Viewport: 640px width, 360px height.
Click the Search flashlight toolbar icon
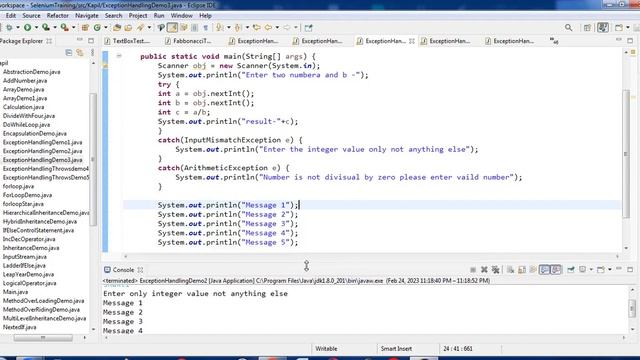pyautogui.click(x=140, y=28)
